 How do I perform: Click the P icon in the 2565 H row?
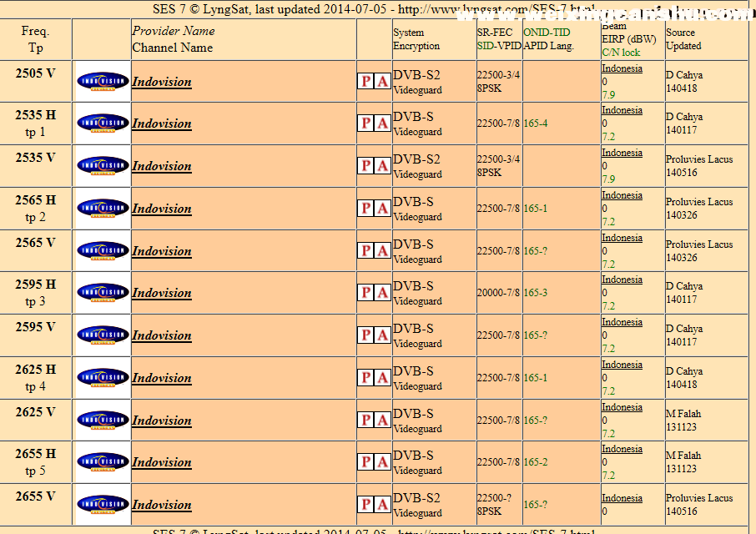pyautogui.click(x=366, y=209)
